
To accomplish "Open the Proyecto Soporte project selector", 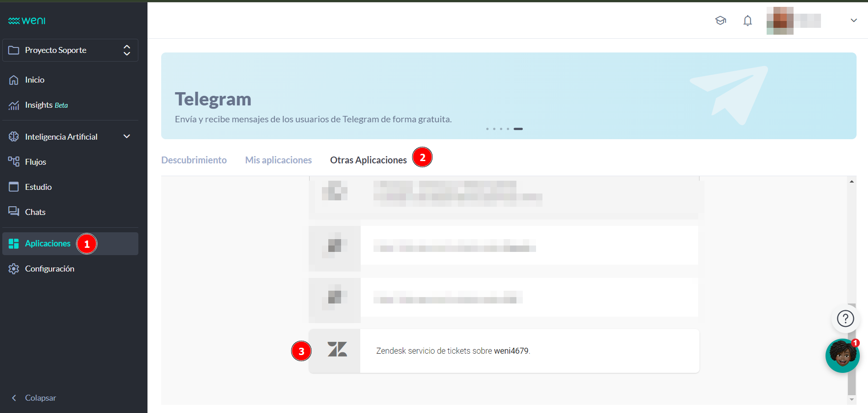I will pyautogui.click(x=70, y=50).
